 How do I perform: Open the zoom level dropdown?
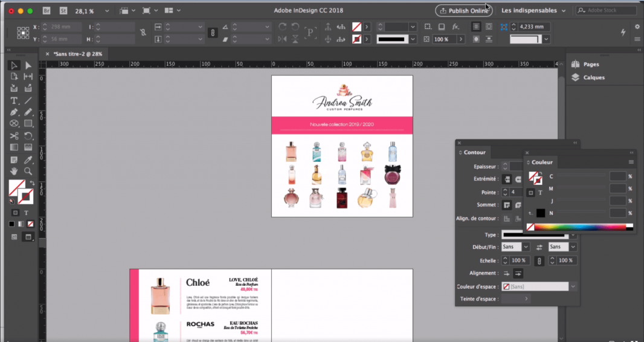pyautogui.click(x=107, y=11)
